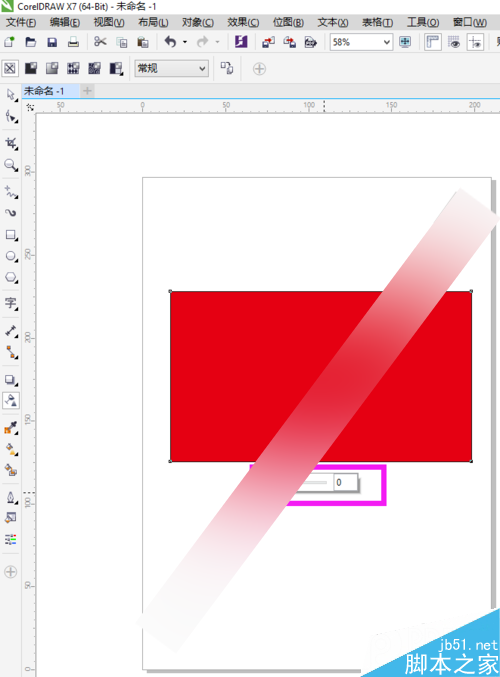
Task: Set no transparency
Action: (x=10, y=68)
